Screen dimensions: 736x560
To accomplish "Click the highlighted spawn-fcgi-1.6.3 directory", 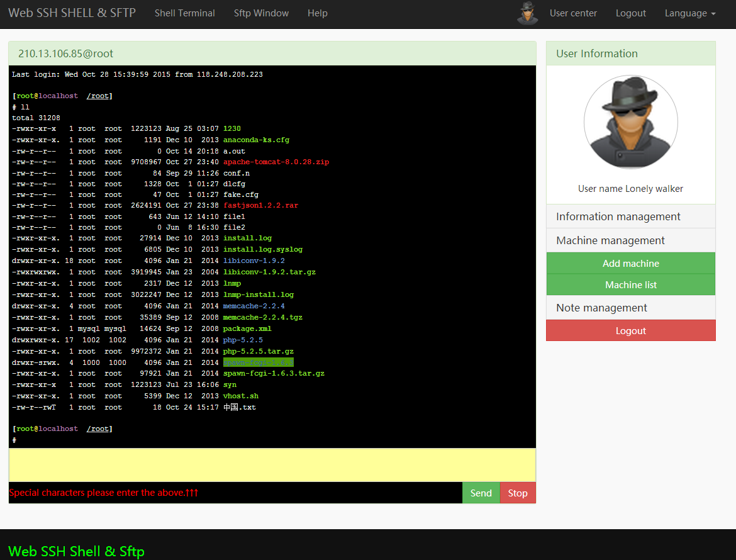I will coord(258,362).
